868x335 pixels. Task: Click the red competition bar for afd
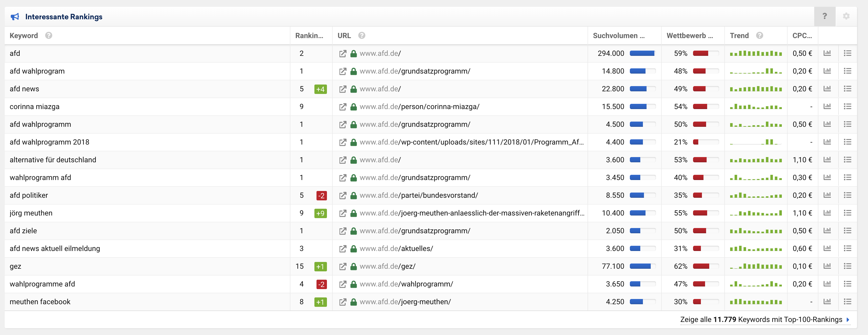706,53
